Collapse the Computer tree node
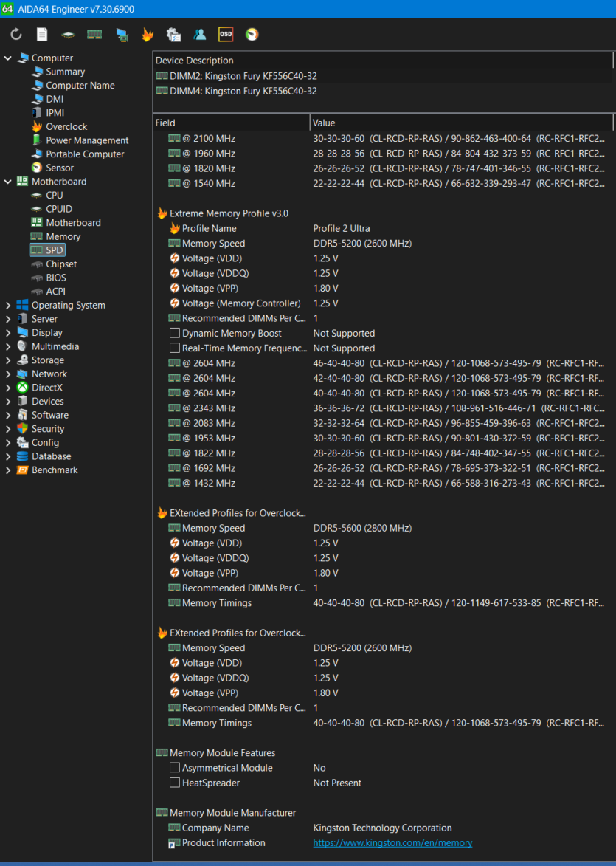 click(7, 58)
